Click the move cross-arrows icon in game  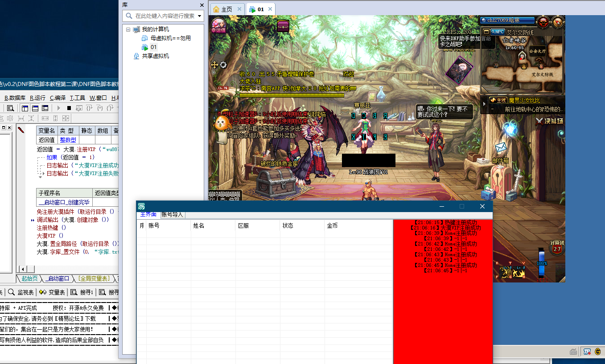click(214, 65)
